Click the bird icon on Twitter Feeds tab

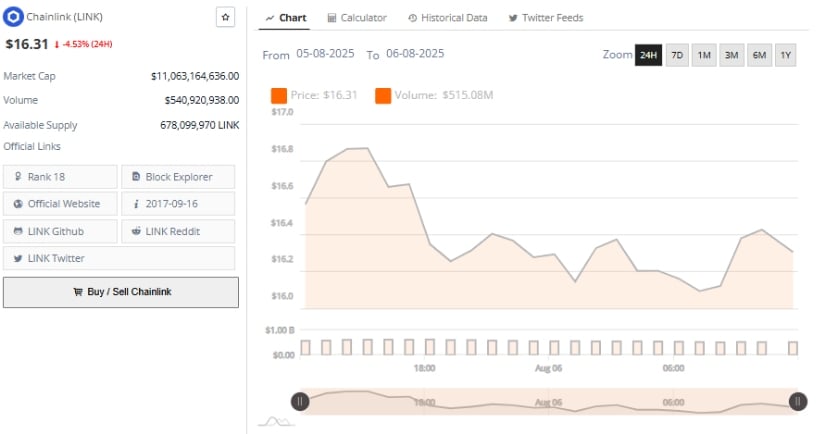pyautogui.click(x=513, y=18)
